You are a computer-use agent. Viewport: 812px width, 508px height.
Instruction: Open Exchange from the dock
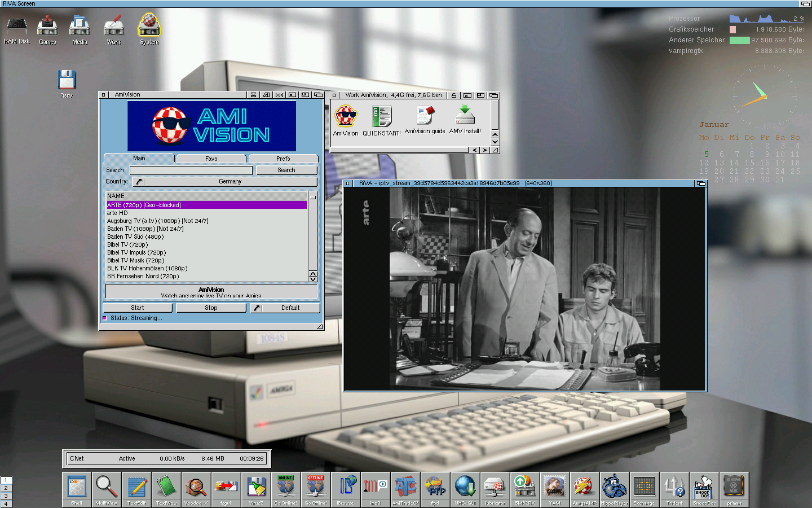(x=644, y=489)
